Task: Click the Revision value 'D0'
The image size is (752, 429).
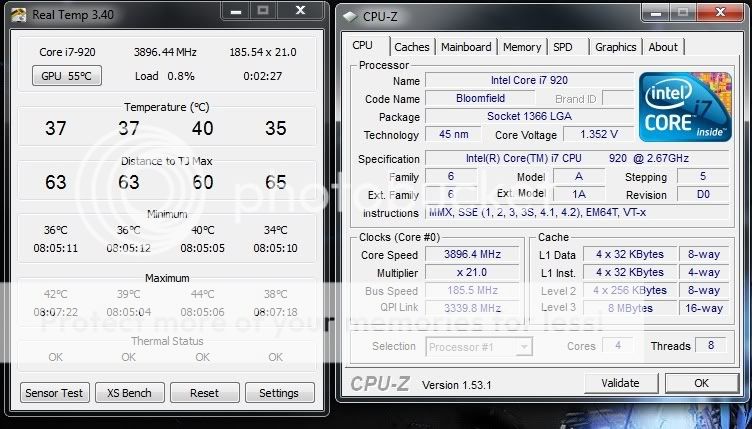Action: click(703, 195)
